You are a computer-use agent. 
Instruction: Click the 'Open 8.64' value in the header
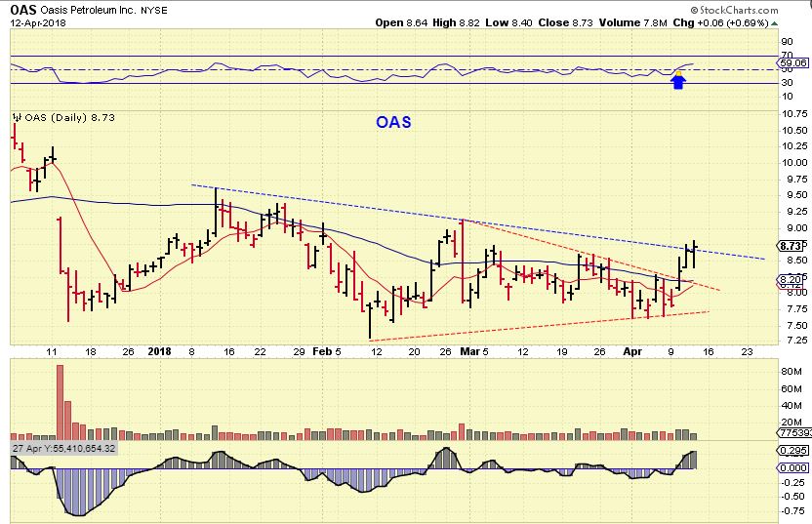click(401, 22)
